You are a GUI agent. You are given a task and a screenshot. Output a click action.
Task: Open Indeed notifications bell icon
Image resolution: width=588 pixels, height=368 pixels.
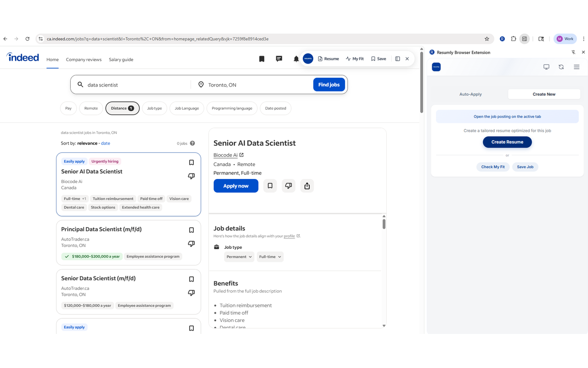pos(296,59)
